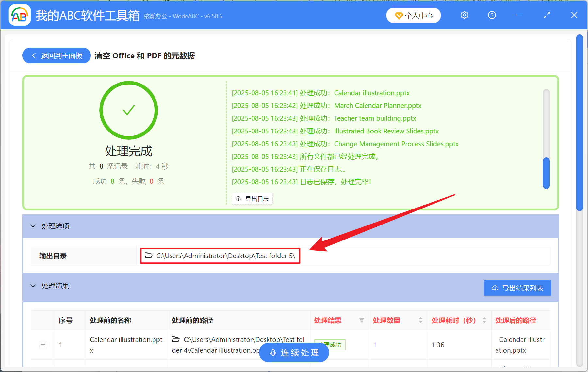Toggle the 处理成功 status tag in row 1
This screenshot has height=372, width=588.
click(330, 345)
